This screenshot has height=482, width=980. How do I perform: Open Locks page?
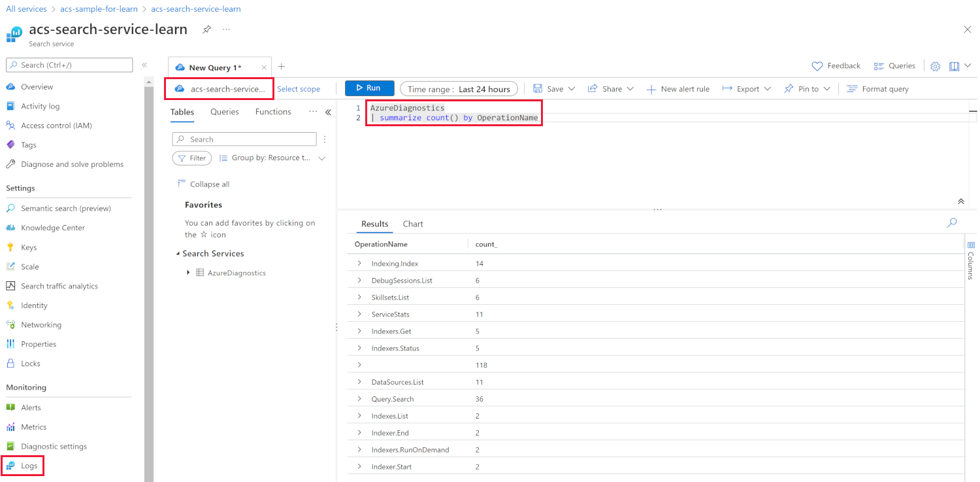(x=31, y=364)
